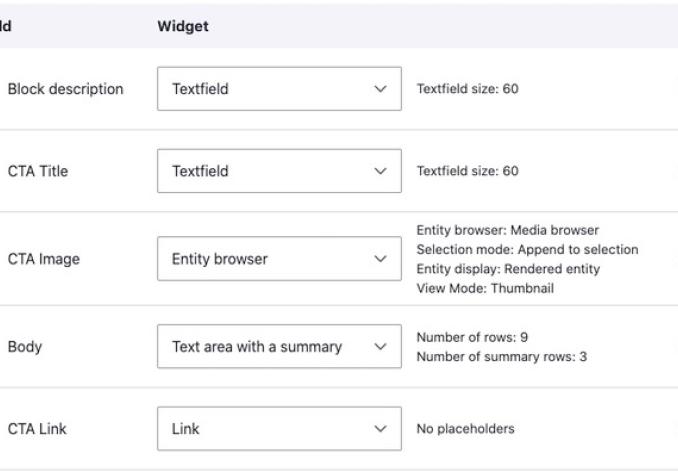Select the CTA Link field label
Viewport: 678px width, 472px height.
coord(36,429)
